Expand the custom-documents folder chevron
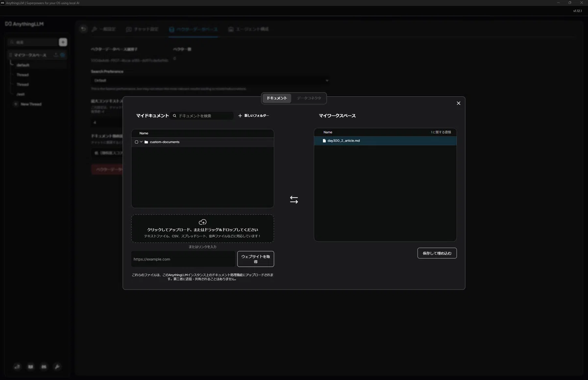 coord(141,142)
